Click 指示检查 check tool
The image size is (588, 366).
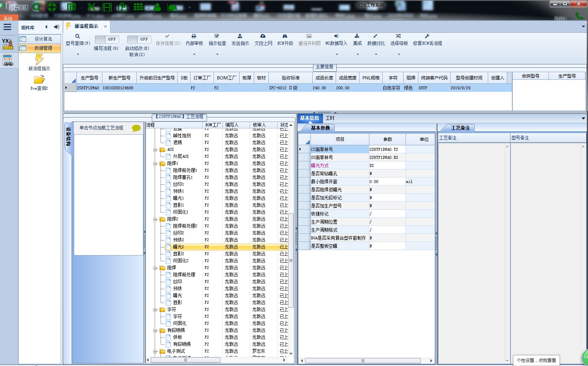point(217,40)
